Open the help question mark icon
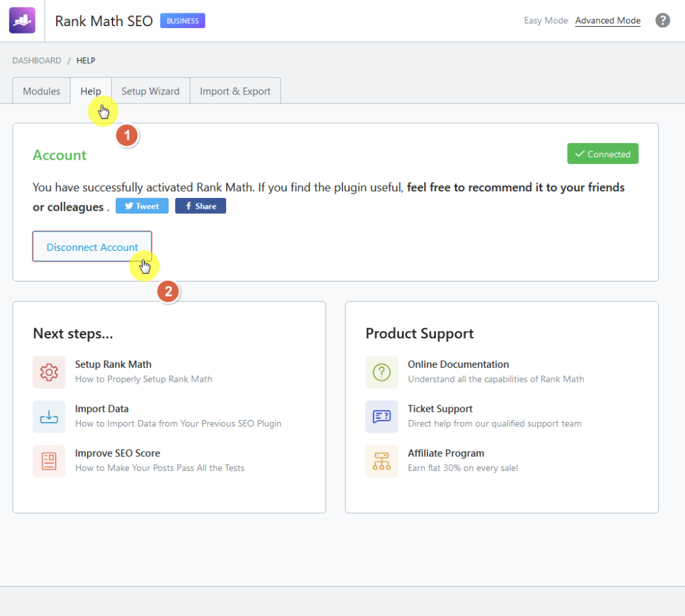This screenshot has width=685, height=616. click(x=662, y=20)
